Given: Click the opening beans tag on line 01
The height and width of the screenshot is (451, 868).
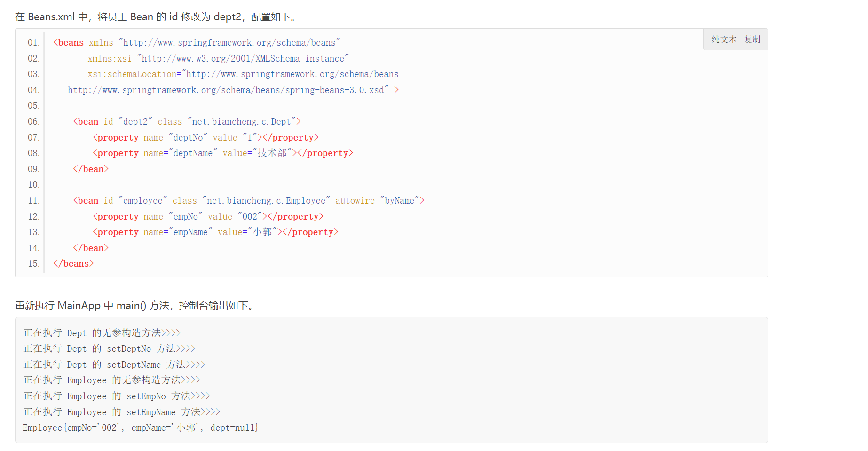Looking at the screenshot, I should coord(69,43).
